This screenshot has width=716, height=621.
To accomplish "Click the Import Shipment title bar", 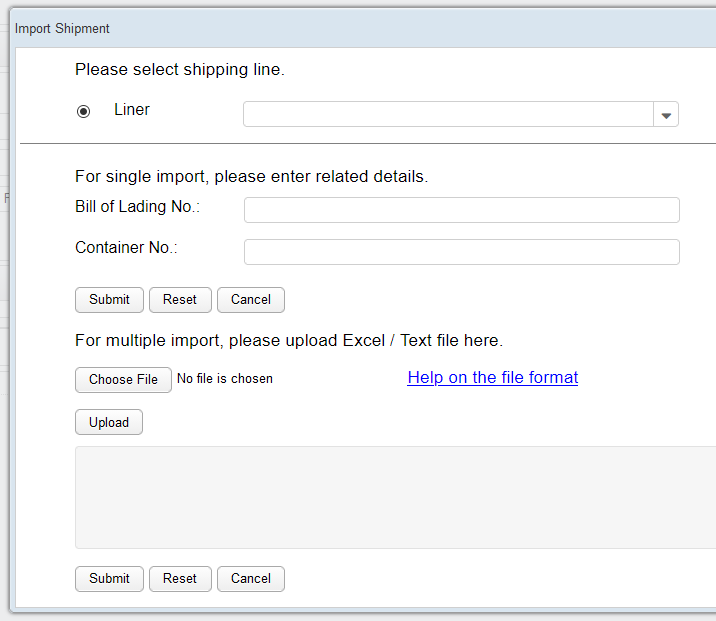I will 360,29.
